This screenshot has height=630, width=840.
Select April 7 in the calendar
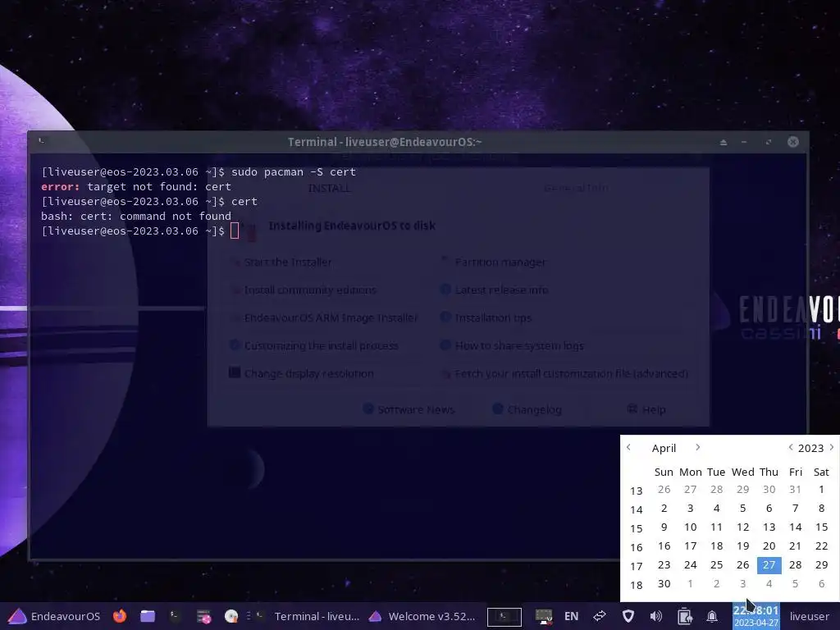pyautogui.click(x=796, y=508)
